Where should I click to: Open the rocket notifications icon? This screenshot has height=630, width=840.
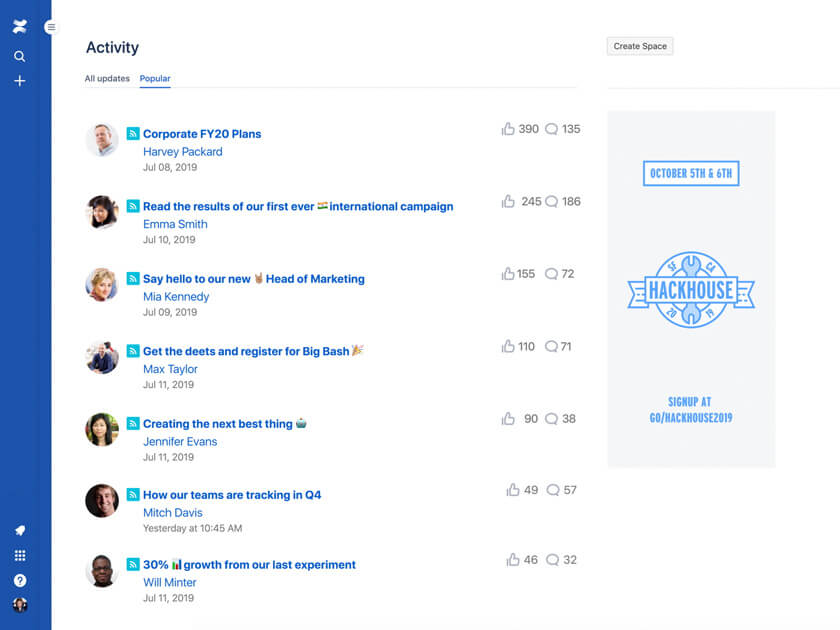coord(19,530)
